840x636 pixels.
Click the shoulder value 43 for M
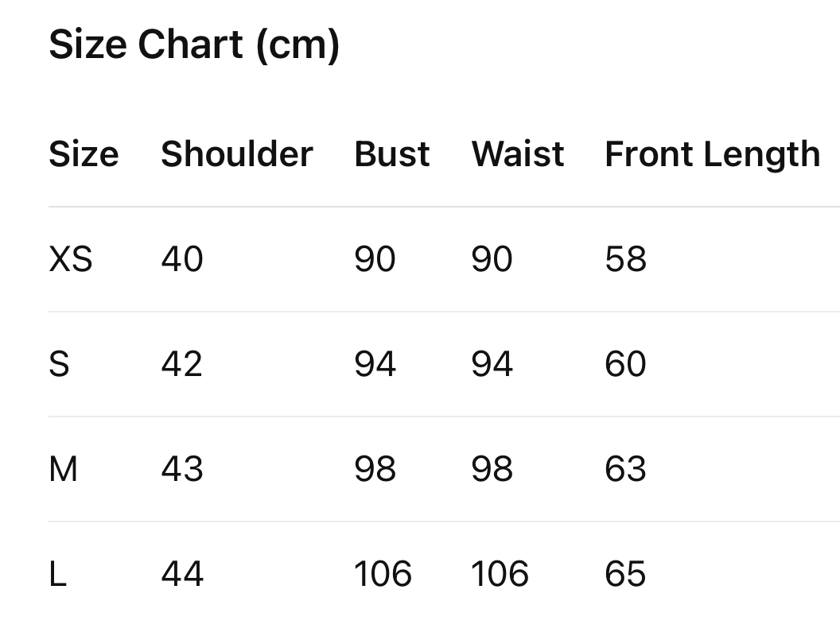[x=182, y=470]
